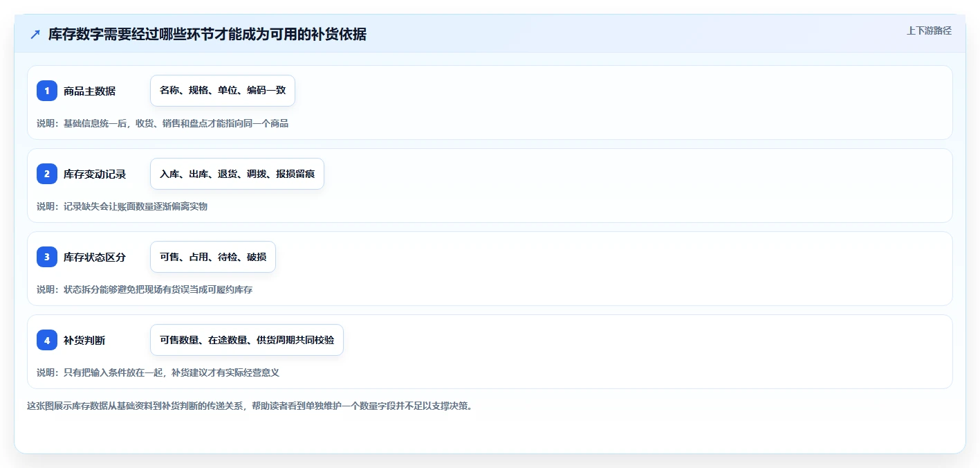Viewport: 980px width, 468px height.
Task: Click the 名称、规格、单位、编码一致 chip
Action: click(x=223, y=91)
